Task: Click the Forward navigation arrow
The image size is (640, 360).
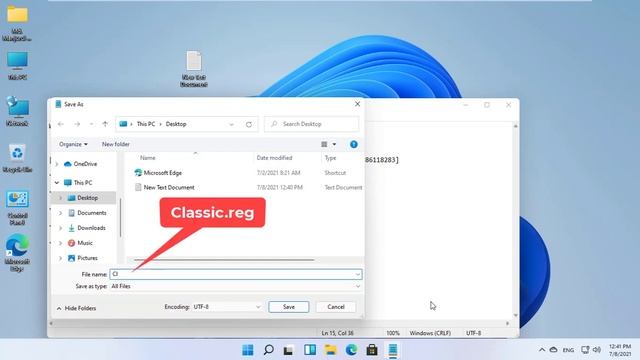Action: click(77, 124)
